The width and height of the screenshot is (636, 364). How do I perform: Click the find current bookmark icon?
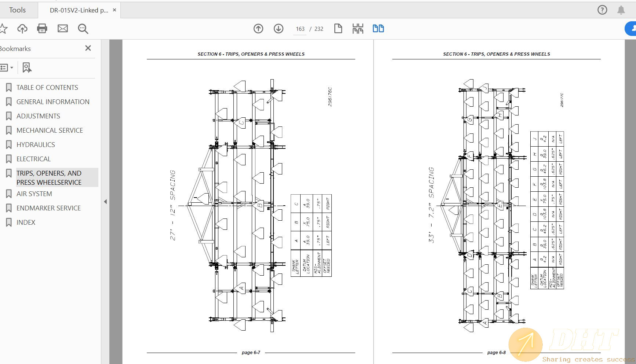coord(27,67)
